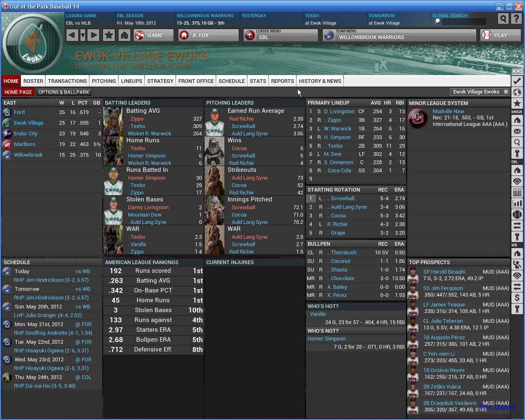Open the navigation history dropdown arrow
Screen dimensions: 525x420
[83, 35]
